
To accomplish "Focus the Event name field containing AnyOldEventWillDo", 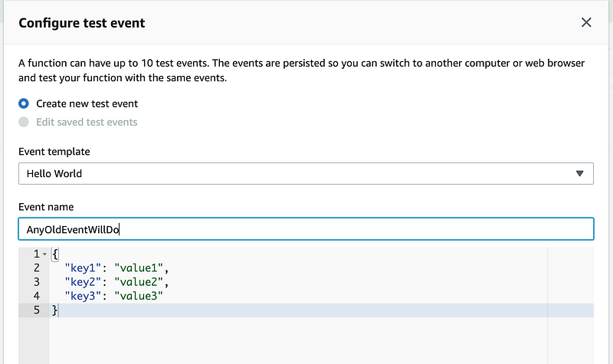I will point(305,229).
